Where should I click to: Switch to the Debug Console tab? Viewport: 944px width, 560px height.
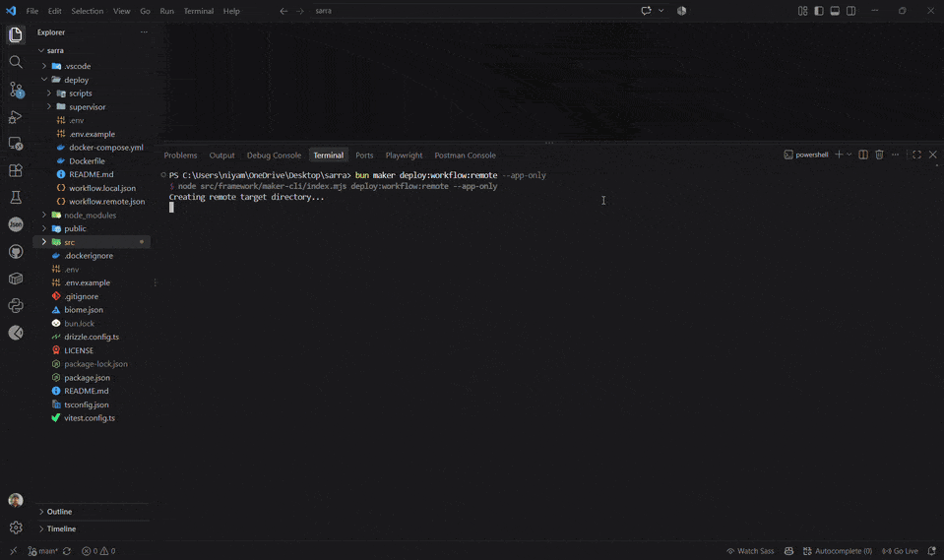(274, 156)
